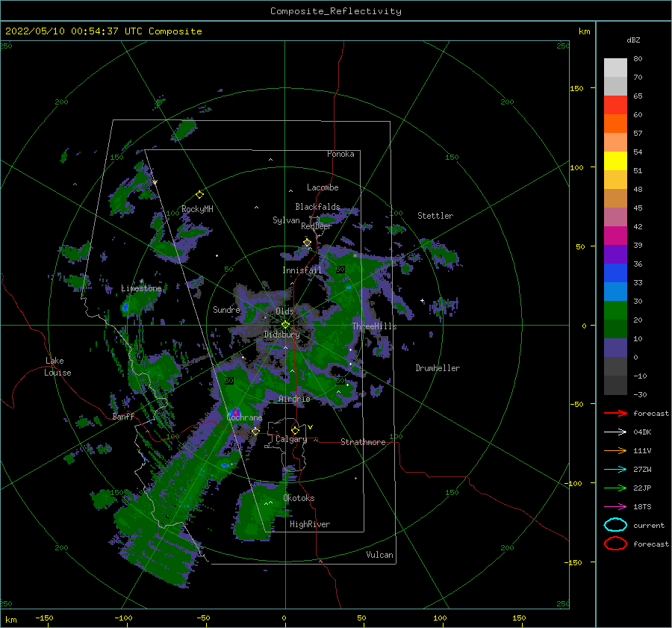Click the red forecast ellipse icon
Screen dimensions: 672x628
tap(615, 544)
